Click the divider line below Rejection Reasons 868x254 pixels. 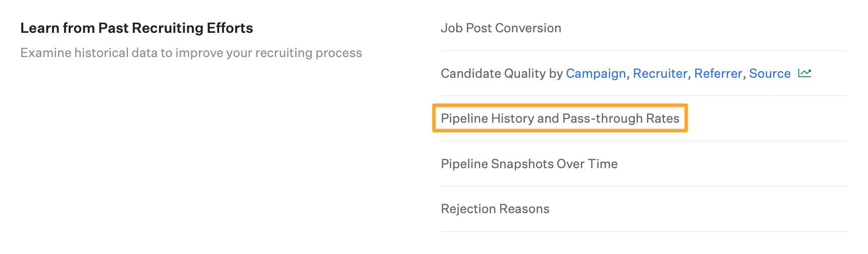coord(643,231)
